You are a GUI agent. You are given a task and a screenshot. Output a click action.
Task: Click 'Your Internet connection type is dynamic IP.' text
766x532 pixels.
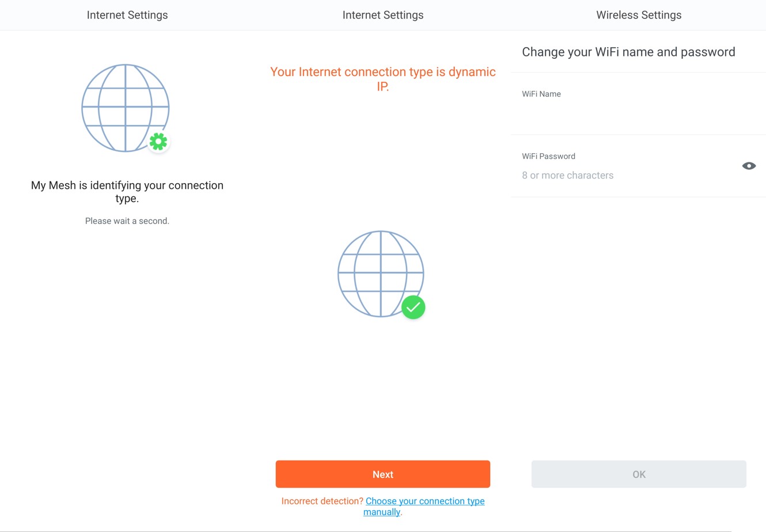(382, 79)
